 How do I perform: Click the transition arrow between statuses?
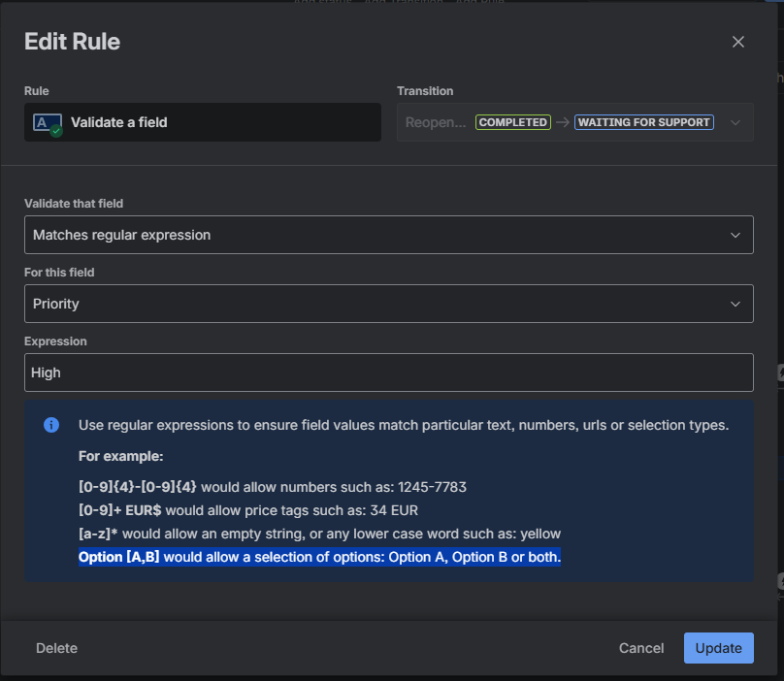(x=563, y=122)
